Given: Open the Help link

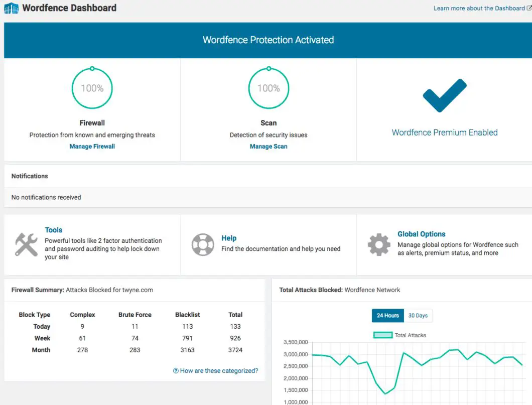Looking at the screenshot, I should 229,238.
